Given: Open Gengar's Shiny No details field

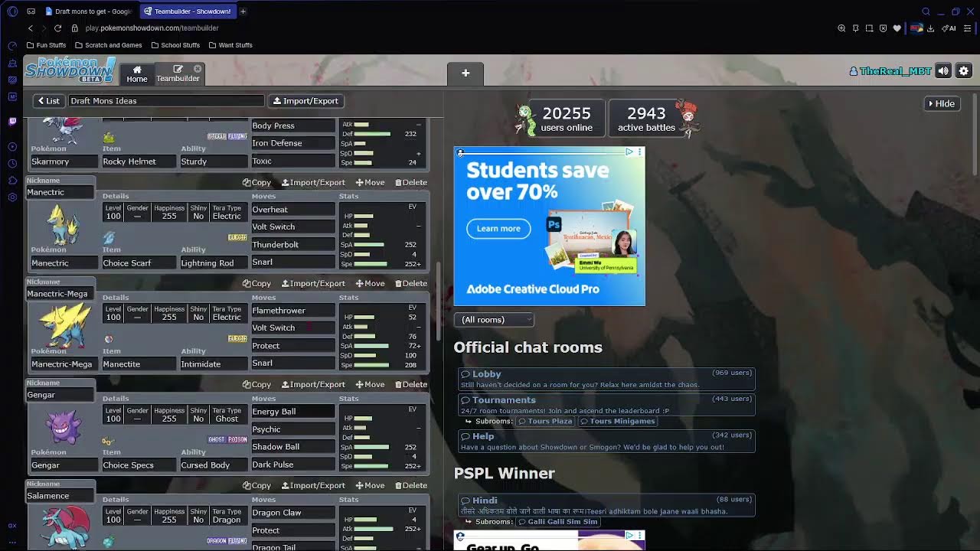Looking at the screenshot, I should (198, 414).
